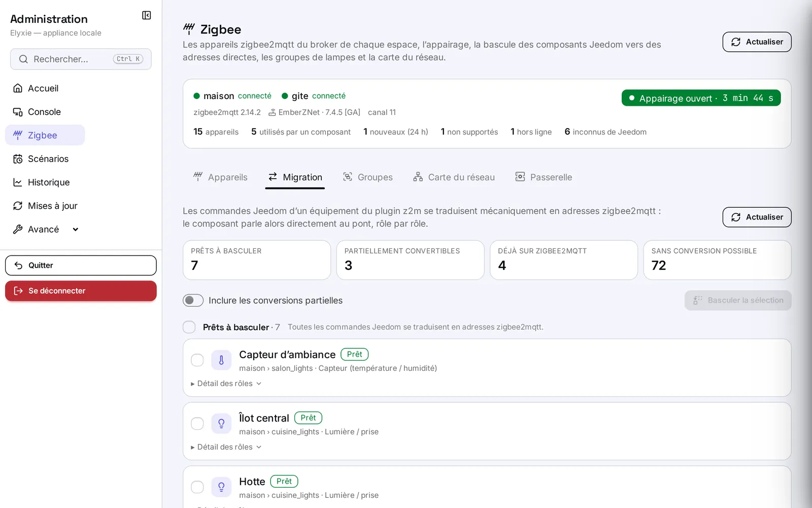Click Actualiser beside the migration description

pyautogui.click(x=757, y=217)
